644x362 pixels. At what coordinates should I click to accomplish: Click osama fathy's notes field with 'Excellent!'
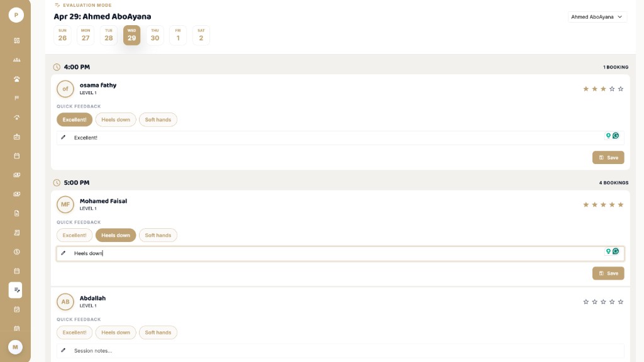point(340,138)
